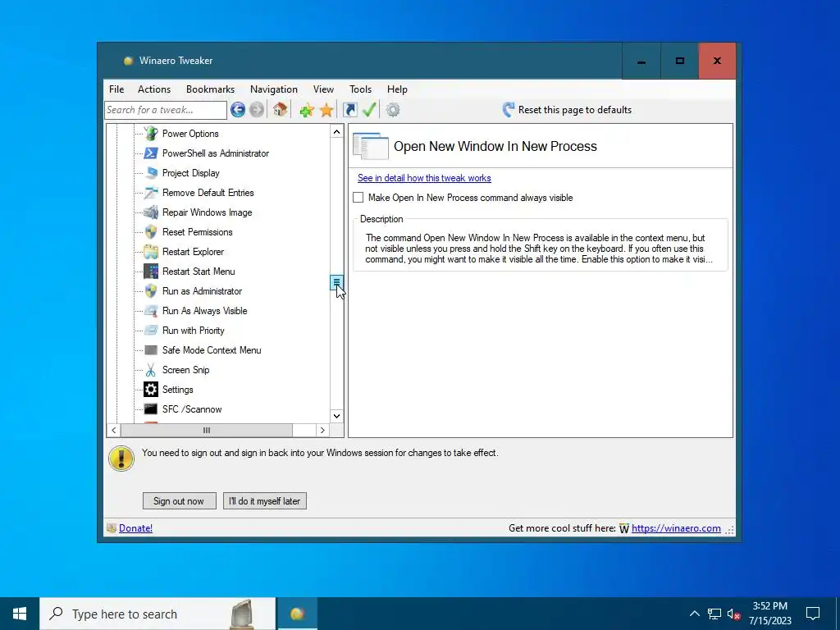This screenshot has height=630, width=840.
Task: Open the View menu
Action: 323,89
